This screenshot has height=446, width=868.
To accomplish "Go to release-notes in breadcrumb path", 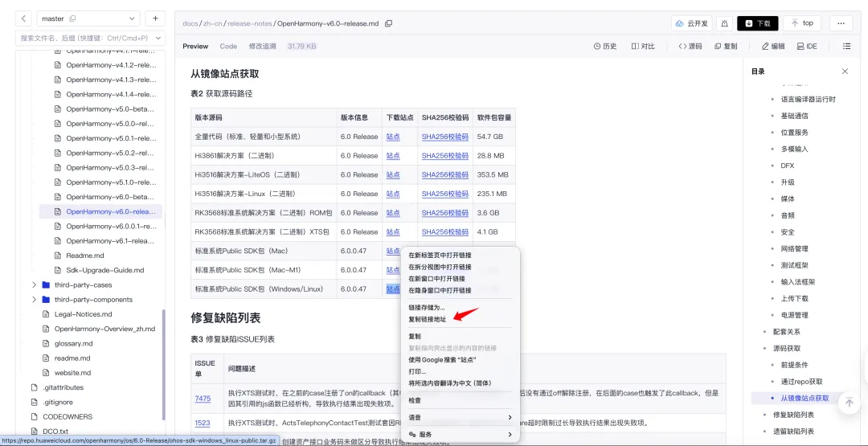I will click(x=250, y=24).
